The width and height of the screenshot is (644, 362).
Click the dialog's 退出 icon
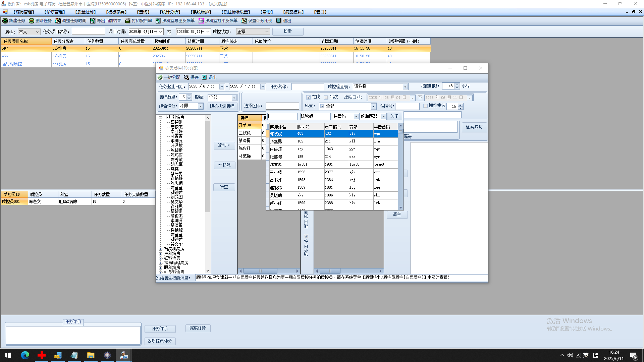pyautogui.click(x=204, y=77)
